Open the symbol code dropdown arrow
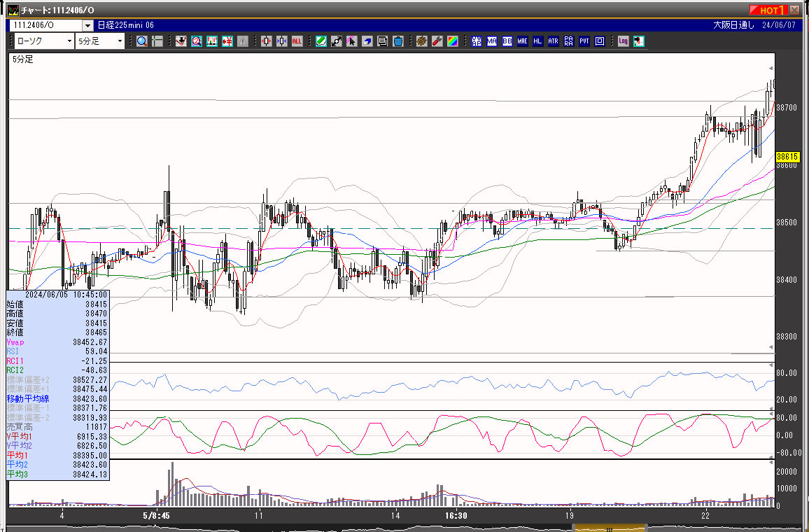The width and height of the screenshot is (809, 532). click(87, 25)
